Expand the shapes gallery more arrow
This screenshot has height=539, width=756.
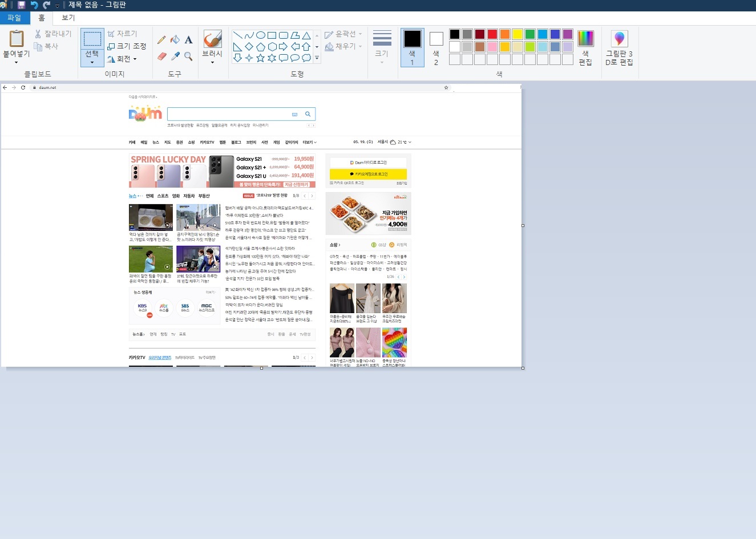point(317,58)
